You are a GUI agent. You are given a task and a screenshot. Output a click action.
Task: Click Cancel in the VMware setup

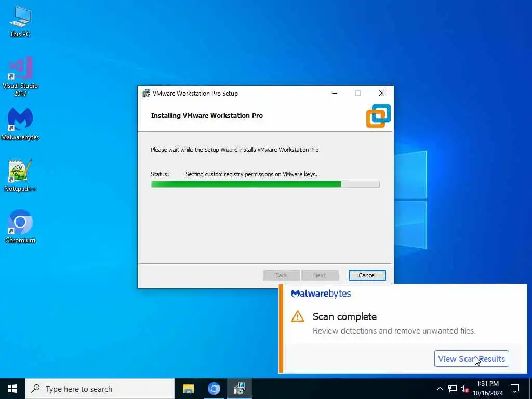coord(367,275)
